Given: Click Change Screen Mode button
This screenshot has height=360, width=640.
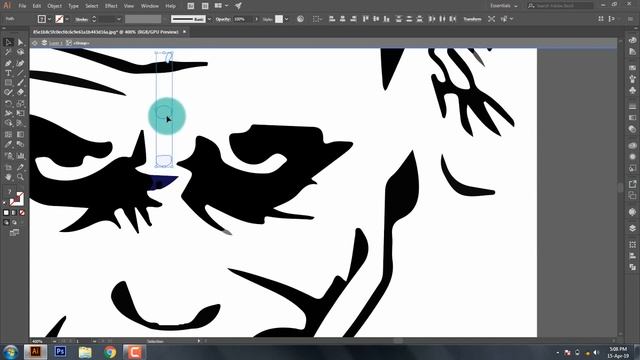Looking at the screenshot, I should tap(14, 233).
